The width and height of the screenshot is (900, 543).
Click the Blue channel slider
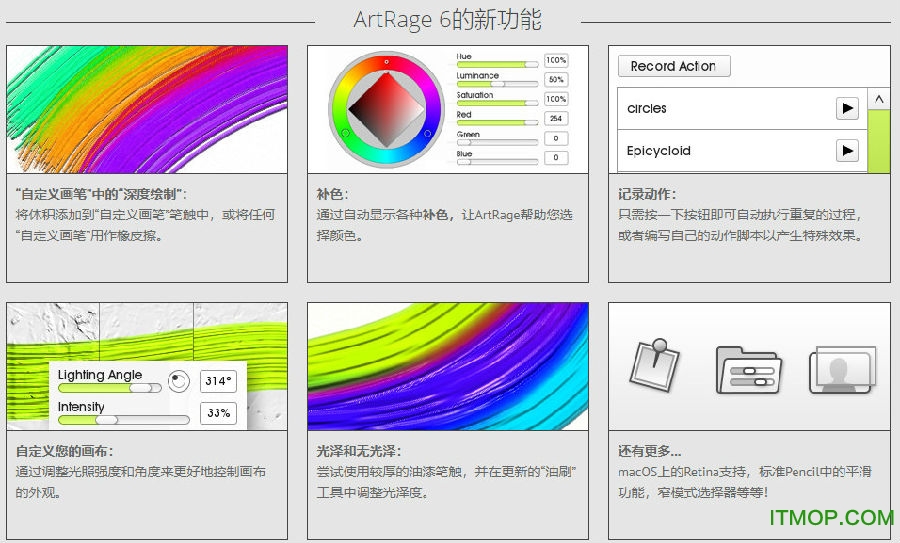pyautogui.click(x=497, y=161)
